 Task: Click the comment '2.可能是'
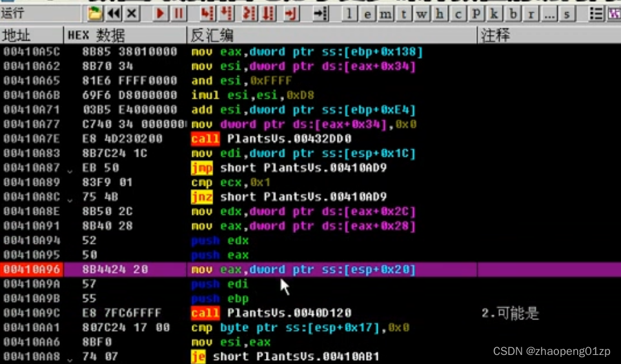tap(510, 313)
